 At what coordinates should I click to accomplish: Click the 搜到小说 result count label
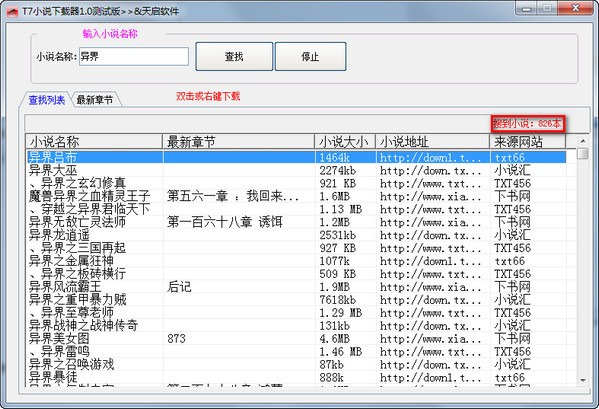528,123
